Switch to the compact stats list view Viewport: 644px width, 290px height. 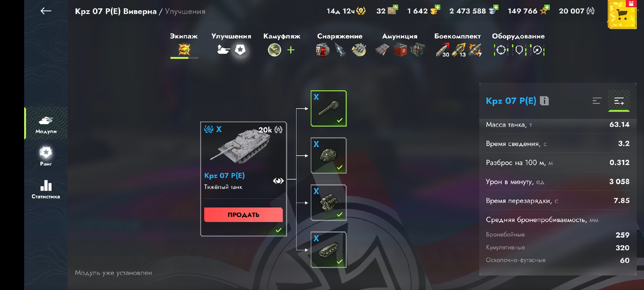(x=597, y=101)
